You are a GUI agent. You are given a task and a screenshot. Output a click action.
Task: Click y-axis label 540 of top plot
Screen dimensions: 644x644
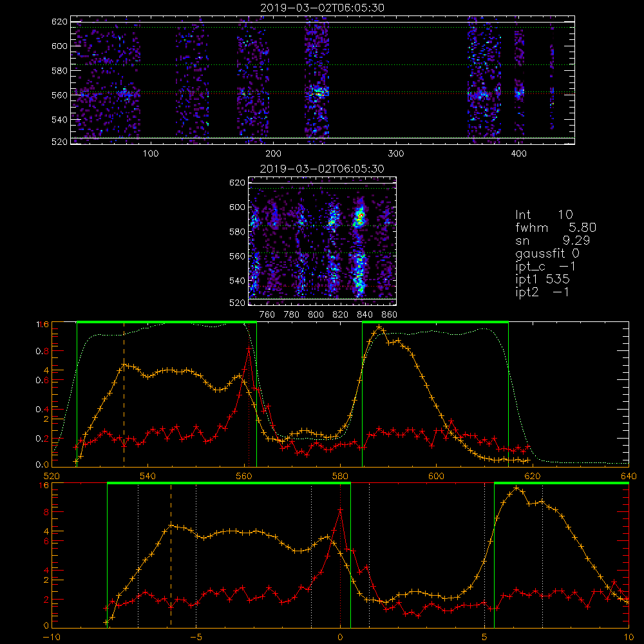click(59, 120)
